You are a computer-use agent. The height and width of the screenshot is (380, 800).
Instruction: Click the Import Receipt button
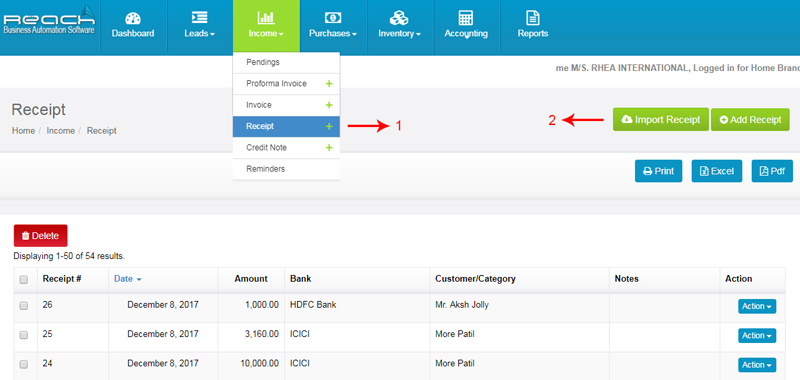pos(661,119)
